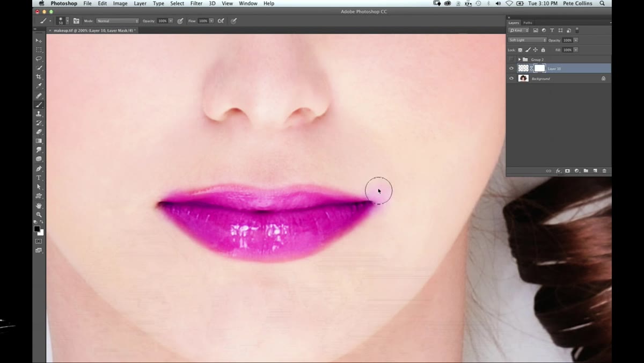Click the foreground color swatch
The width and height of the screenshot is (644, 363).
pos(37,229)
